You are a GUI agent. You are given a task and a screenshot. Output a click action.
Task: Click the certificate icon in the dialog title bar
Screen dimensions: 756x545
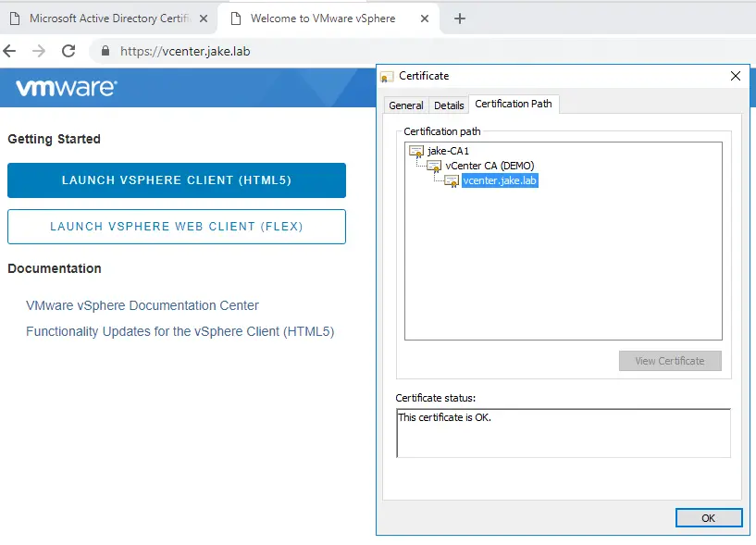[386, 77]
